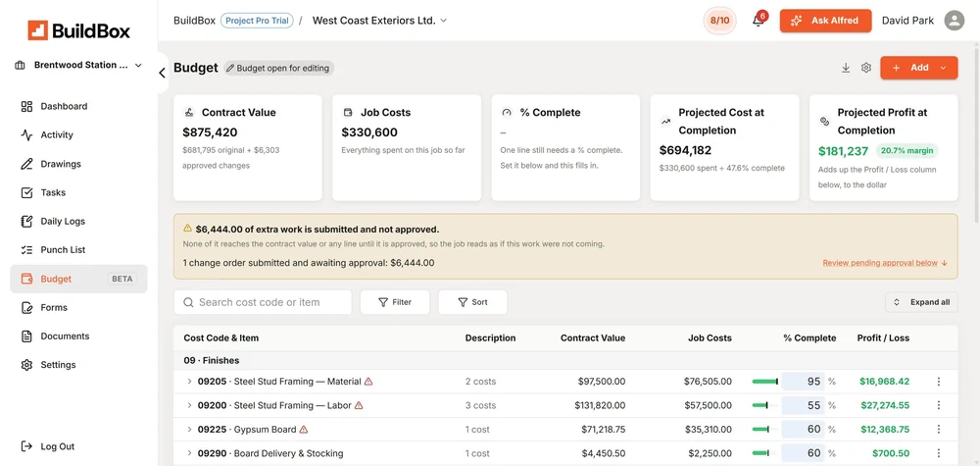Open more options for Gypsum Board row

(939, 430)
